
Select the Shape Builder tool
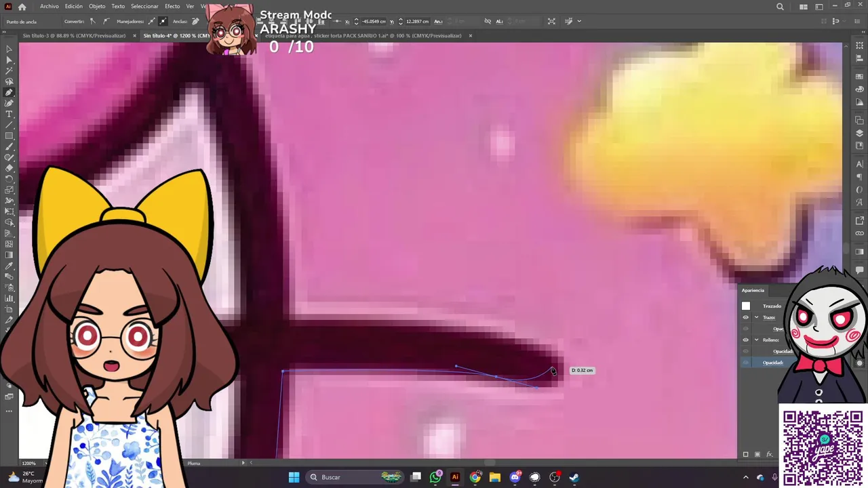pyautogui.click(x=9, y=223)
